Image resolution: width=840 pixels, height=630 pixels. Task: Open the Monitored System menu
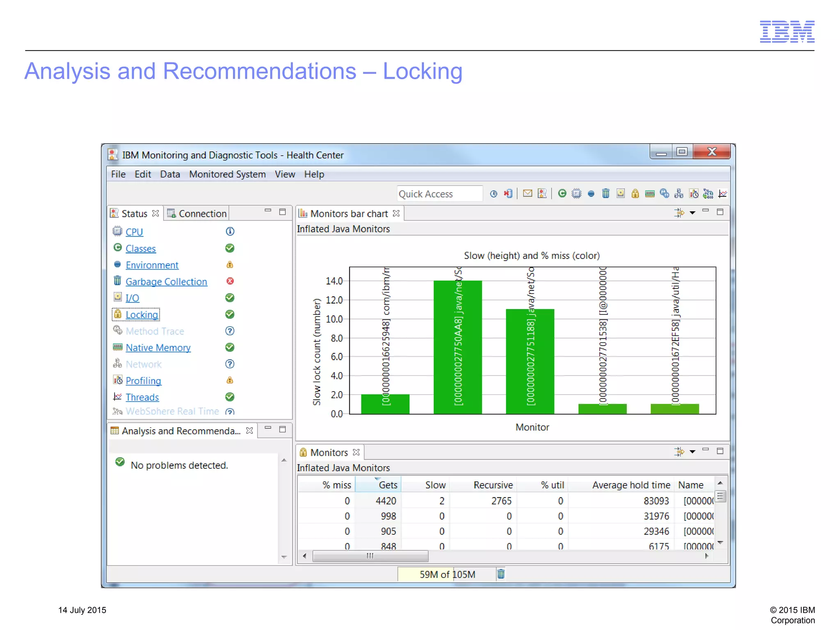click(x=227, y=174)
